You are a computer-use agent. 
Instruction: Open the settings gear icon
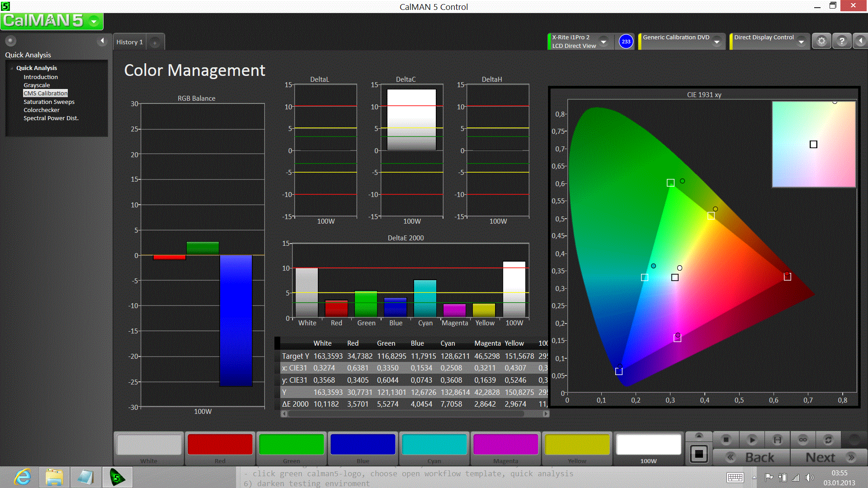click(821, 42)
